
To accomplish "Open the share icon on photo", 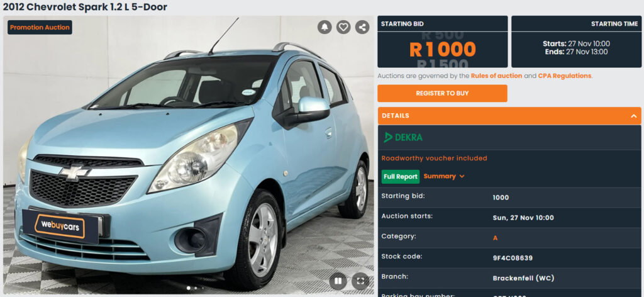I will [x=362, y=27].
